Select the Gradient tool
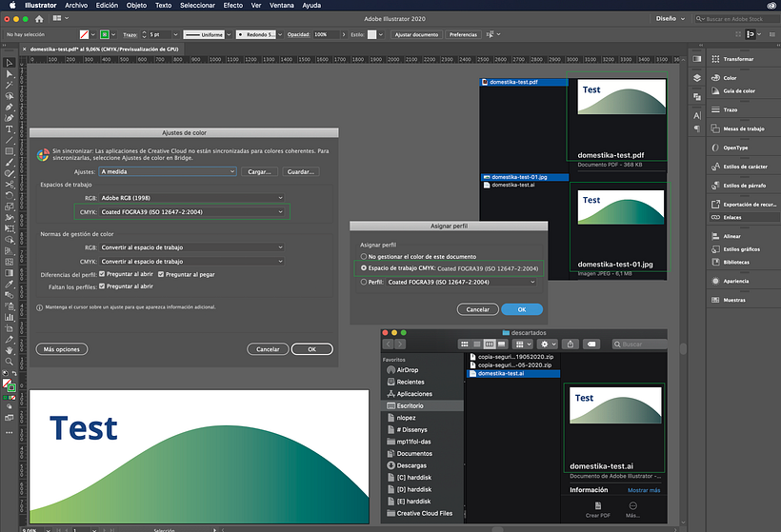The image size is (781, 532). click(x=9, y=273)
